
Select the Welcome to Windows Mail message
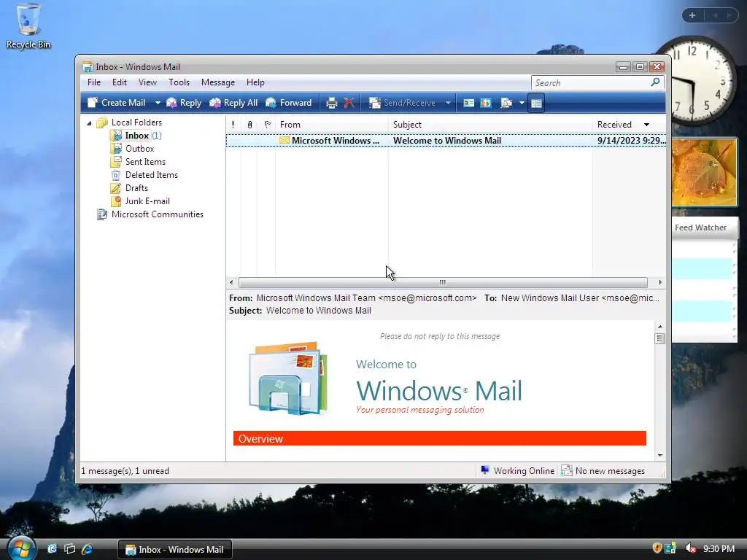pyautogui.click(x=446, y=141)
